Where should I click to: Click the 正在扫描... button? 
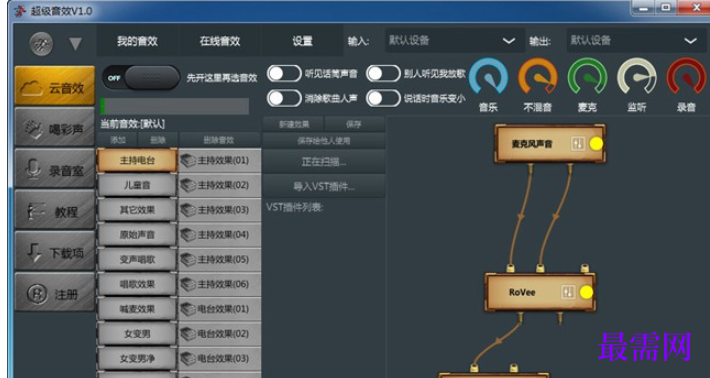click(x=324, y=162)
